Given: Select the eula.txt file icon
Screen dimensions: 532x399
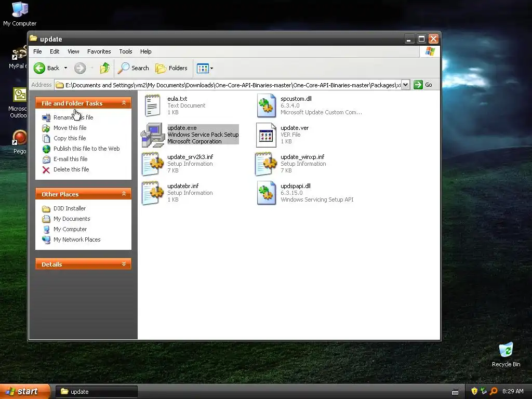Looking at the screenshot, I should [x=152, y=105].
